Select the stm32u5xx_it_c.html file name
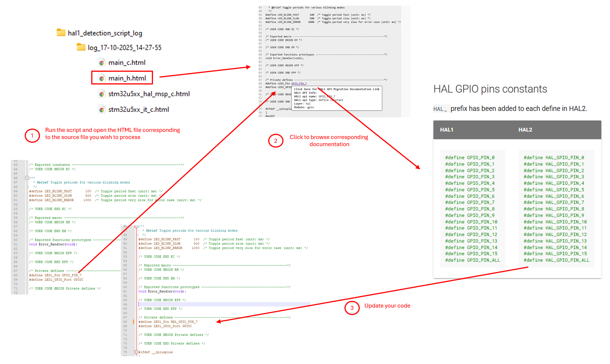 (138, 109)
